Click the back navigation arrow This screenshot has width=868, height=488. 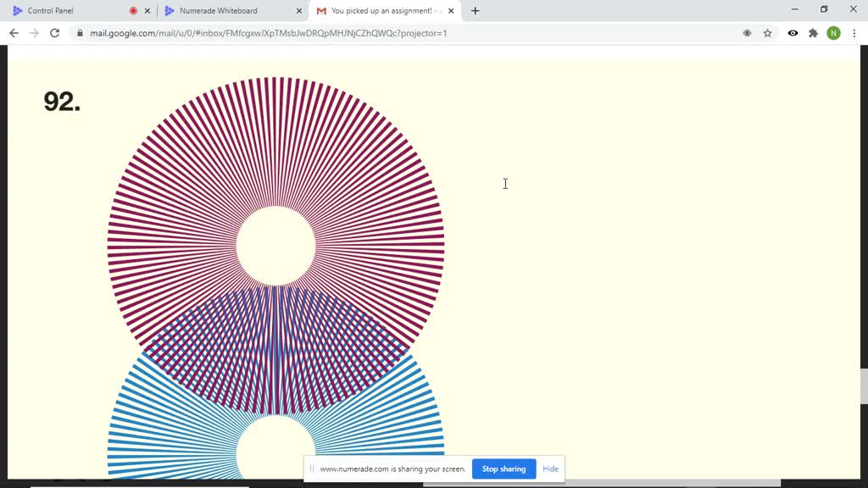14,33
